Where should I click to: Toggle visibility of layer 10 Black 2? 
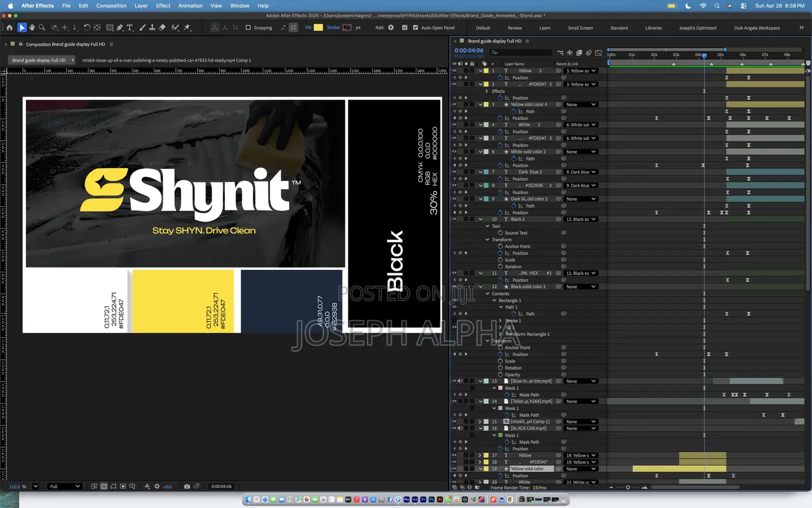click(454, 219)
